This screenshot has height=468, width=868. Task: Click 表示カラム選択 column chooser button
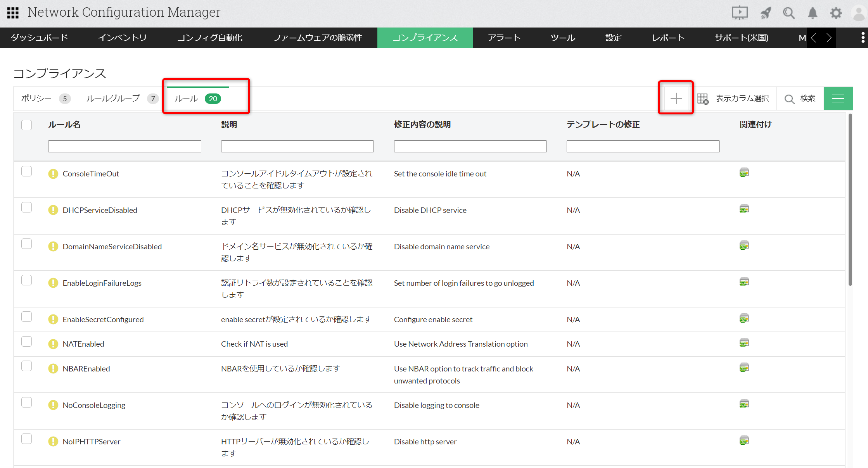tap(733, 98)
